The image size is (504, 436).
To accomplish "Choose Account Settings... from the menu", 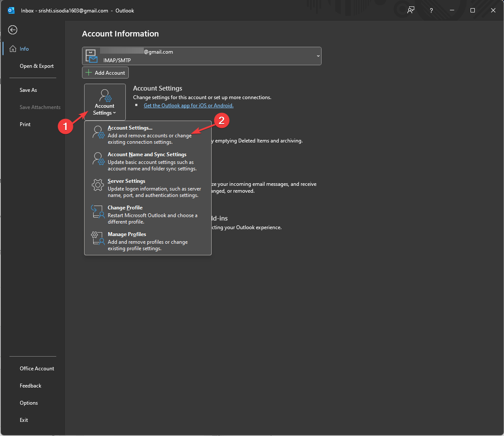I will pos(130,127).
